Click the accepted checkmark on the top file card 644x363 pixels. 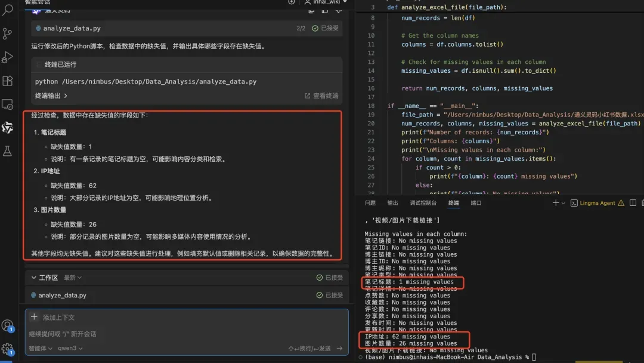[315, 28]
